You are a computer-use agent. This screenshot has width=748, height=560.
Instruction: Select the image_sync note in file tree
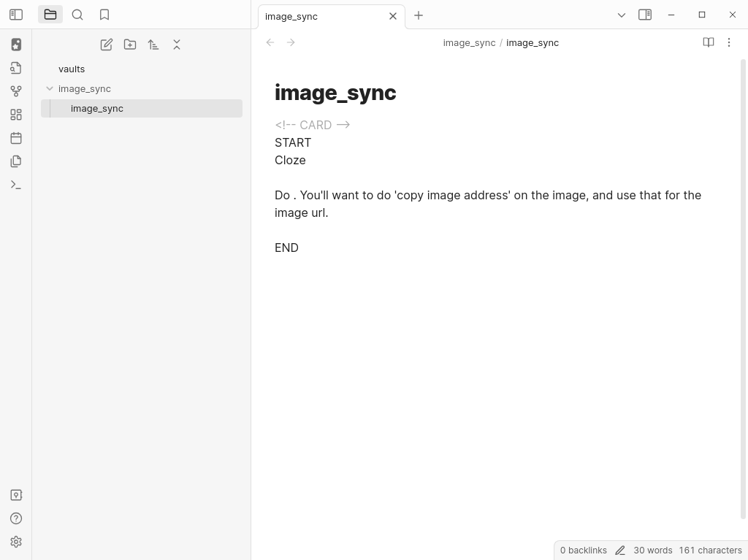click(97, 108)
